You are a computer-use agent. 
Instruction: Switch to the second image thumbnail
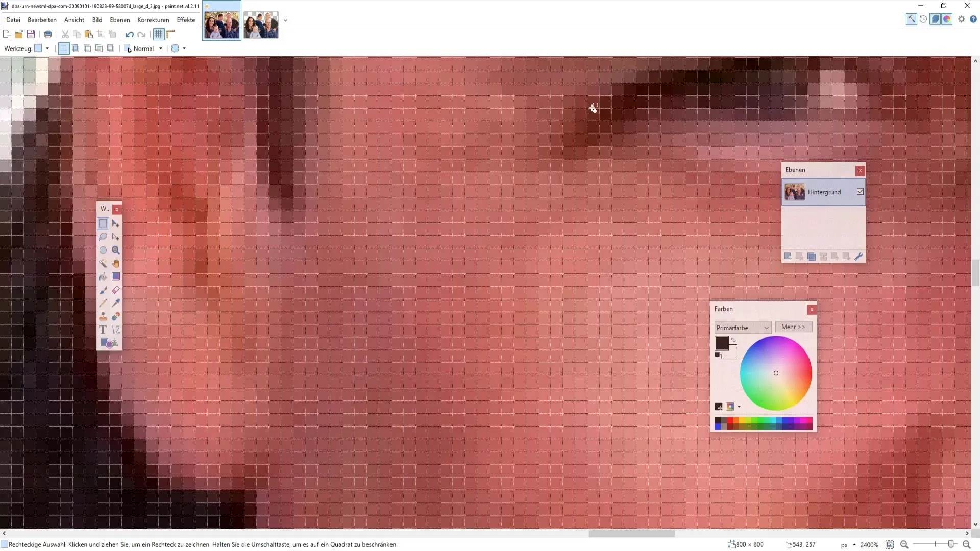coord(261,26)
